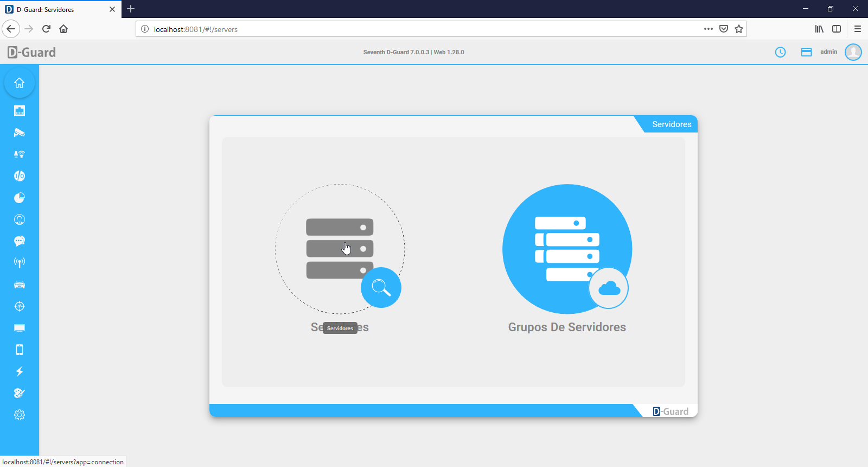Open the monitor display sidebar icon

coord(20,328)
